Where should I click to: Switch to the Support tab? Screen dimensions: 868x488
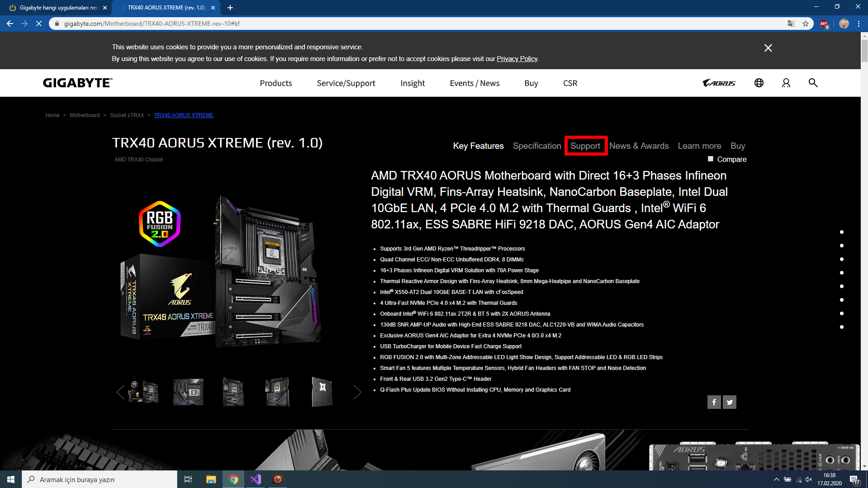(585, 146)
